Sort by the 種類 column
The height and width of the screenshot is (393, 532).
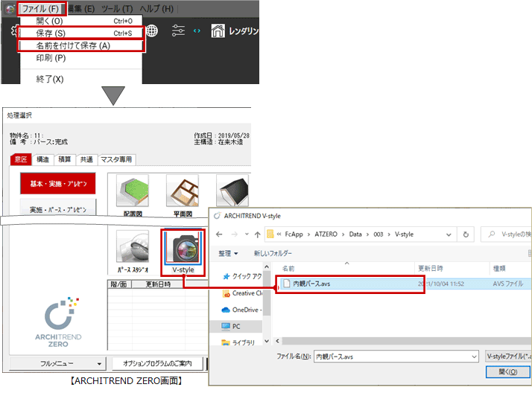pyautogui.click(x=511, y=269)
